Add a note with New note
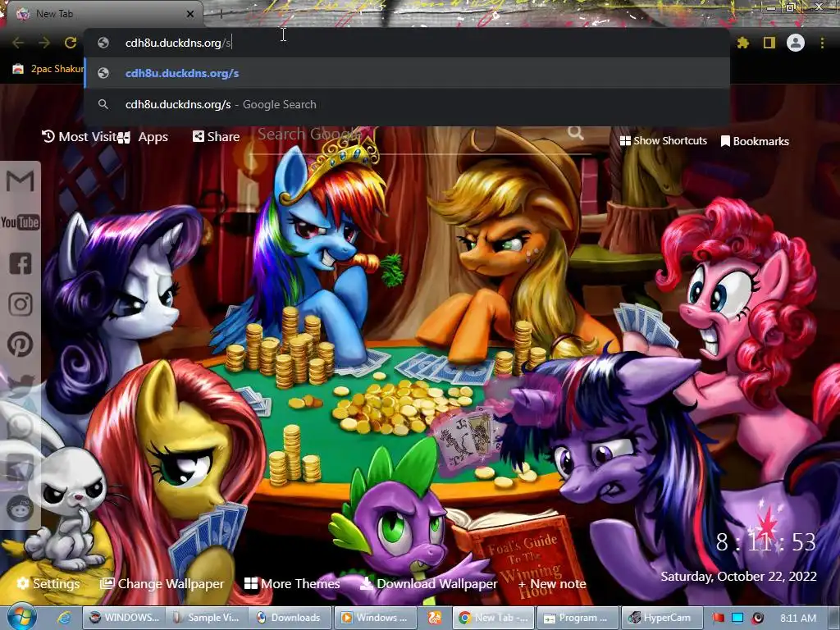840x630 pixels. (x=552, y=584)
